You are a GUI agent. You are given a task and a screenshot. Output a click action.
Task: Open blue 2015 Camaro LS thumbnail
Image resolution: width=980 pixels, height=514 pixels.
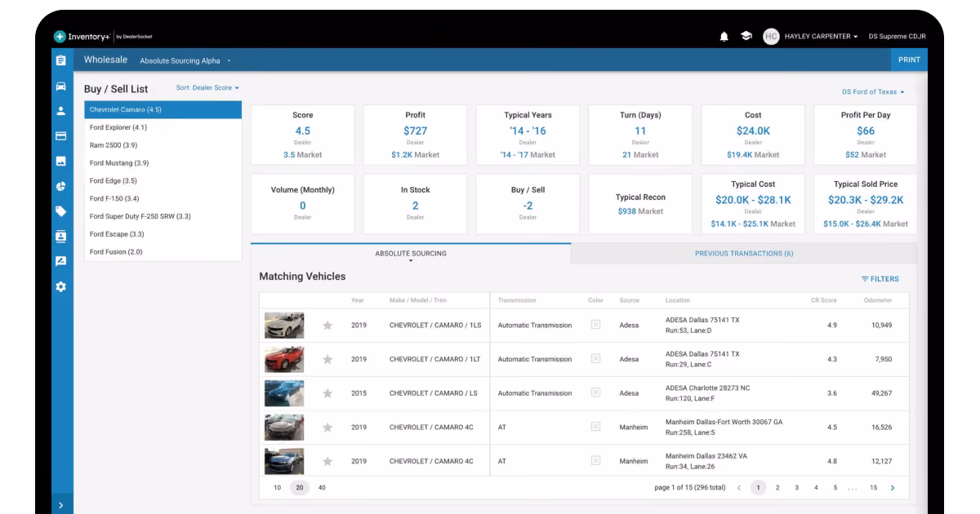(284, 393)
